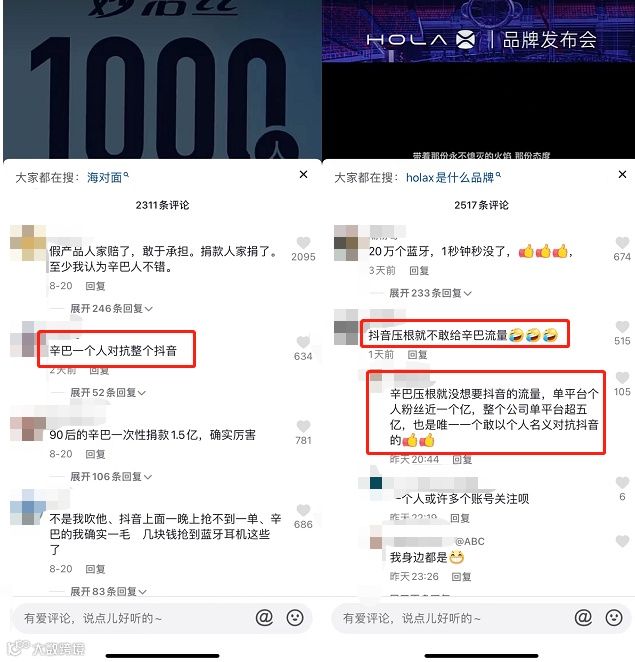Close the left comments panel

click(303, 174)
